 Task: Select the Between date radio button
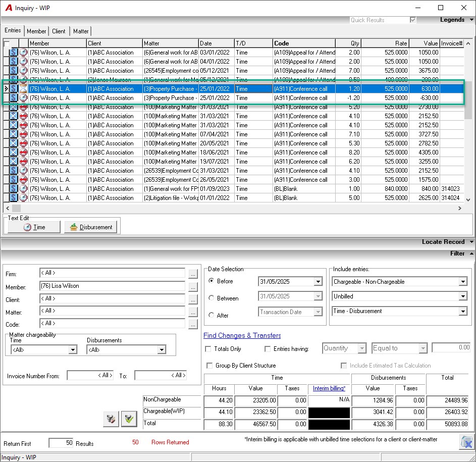click(211, 298)
